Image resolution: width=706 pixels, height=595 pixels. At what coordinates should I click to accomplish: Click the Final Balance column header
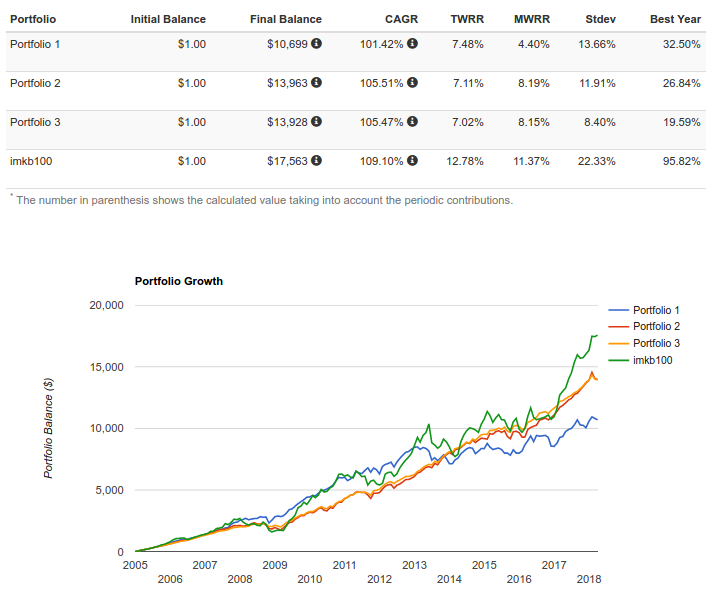286,19
